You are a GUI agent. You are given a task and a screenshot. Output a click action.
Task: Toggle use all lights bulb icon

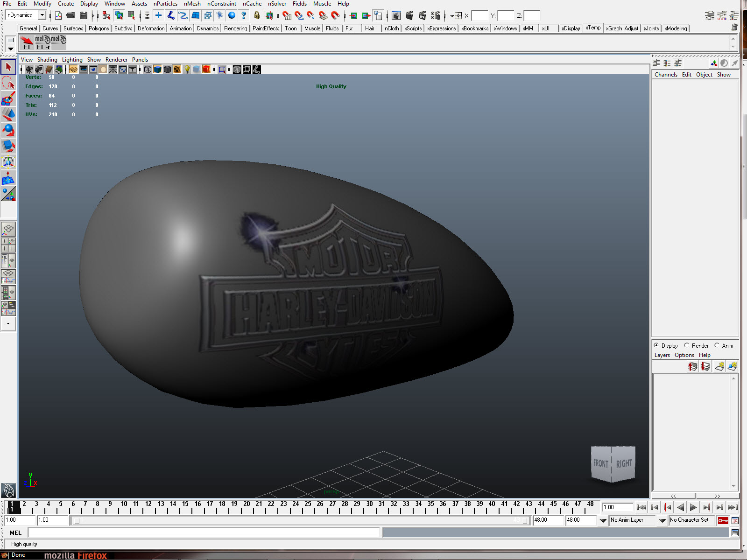(x=187, y=70)
